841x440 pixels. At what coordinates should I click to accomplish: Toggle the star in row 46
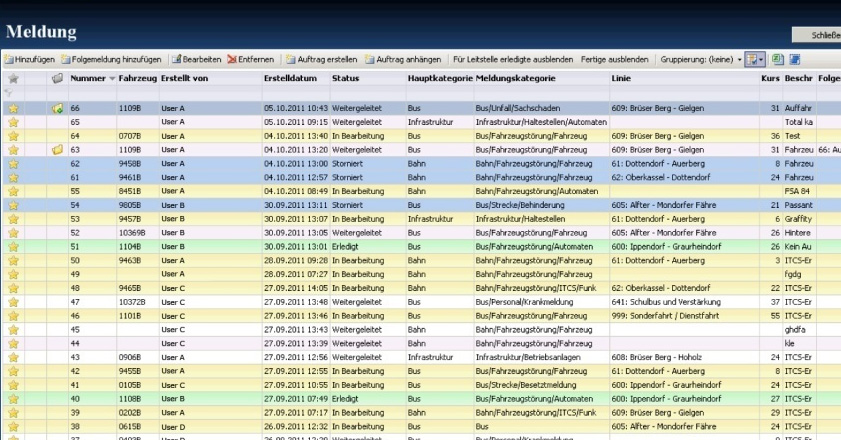click(x=13, y=316)
